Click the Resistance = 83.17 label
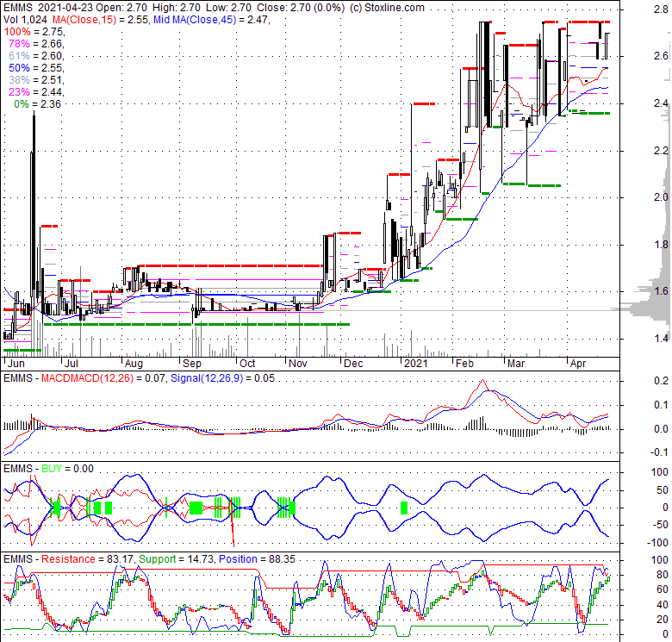Viewport: 672px width, 642px height. click(87, 559)
